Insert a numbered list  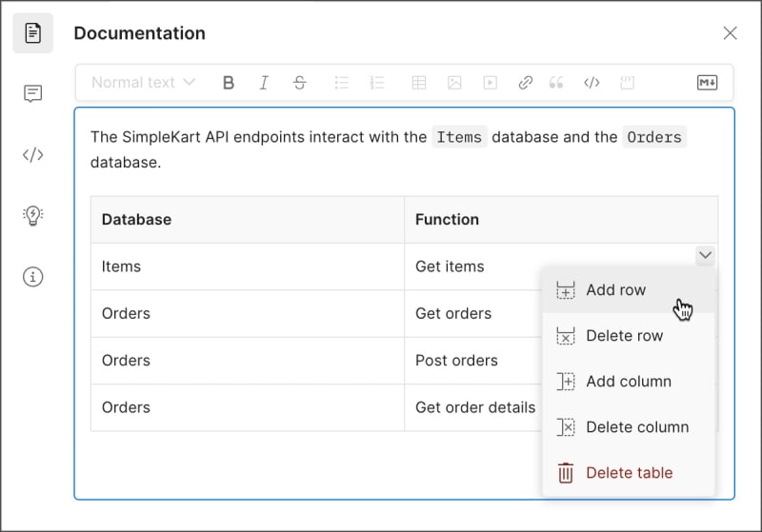point(376,83)
